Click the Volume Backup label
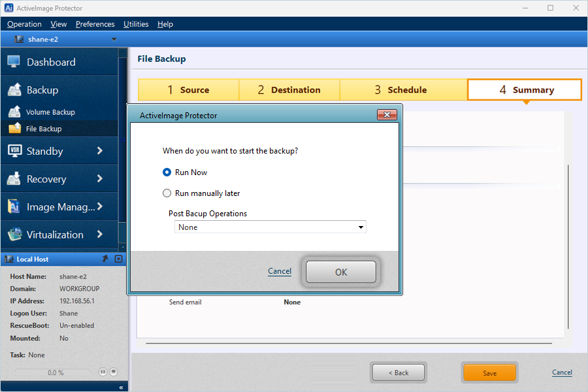The image size is (588, 392). (x=50, y=112)
